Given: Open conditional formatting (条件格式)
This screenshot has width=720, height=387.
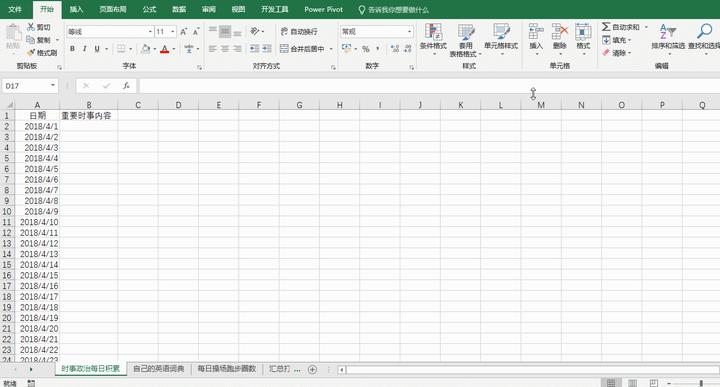Looking at the screenshot, I should point(433,39).
